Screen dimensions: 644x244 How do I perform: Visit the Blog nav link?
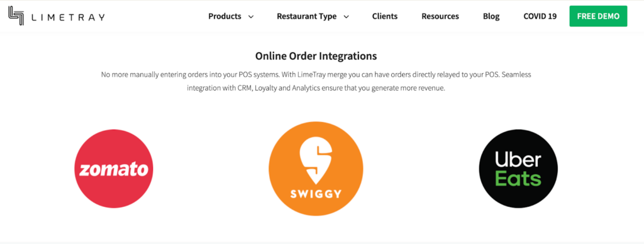tap(491, 16)
